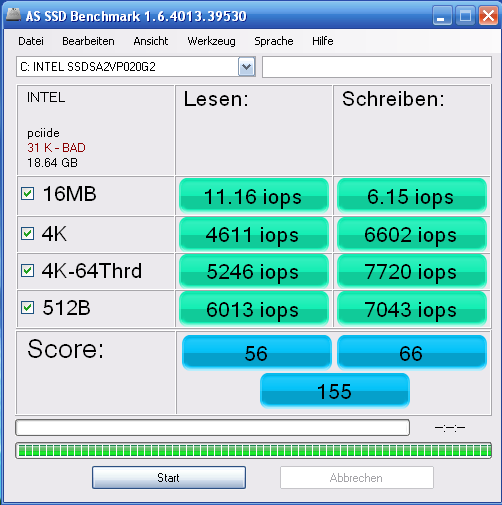Minimize the AS SSD Benchmark window
The height and width of the screenshot is (505, 502).
(442, 15)
